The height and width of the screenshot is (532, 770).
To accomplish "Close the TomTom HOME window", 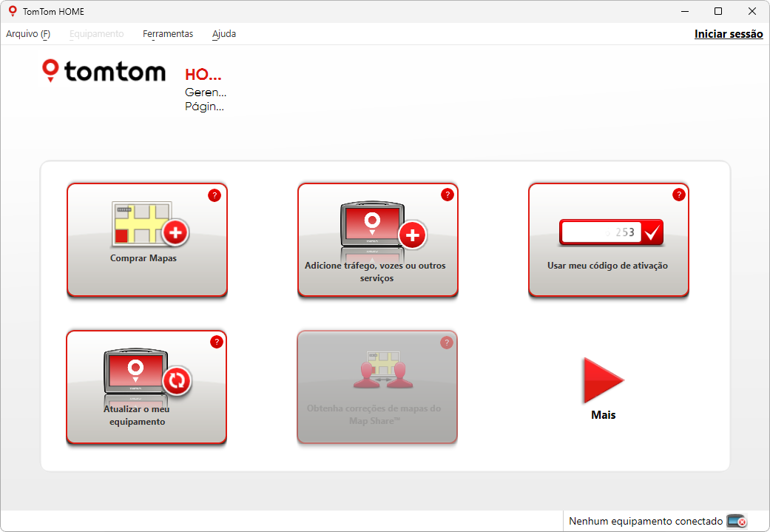I will pyautogui.click(x=752, y=11).
